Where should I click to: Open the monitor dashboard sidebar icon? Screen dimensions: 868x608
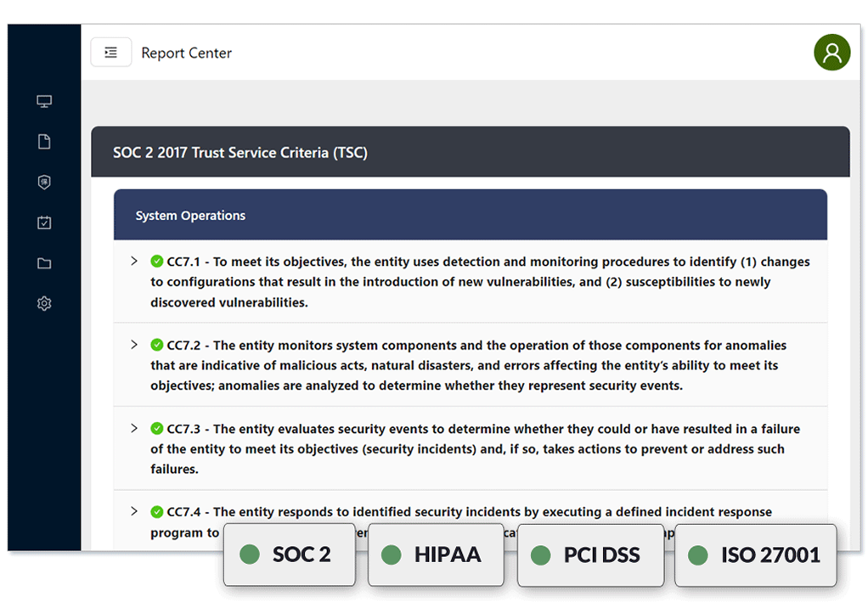tap(44, 101)
